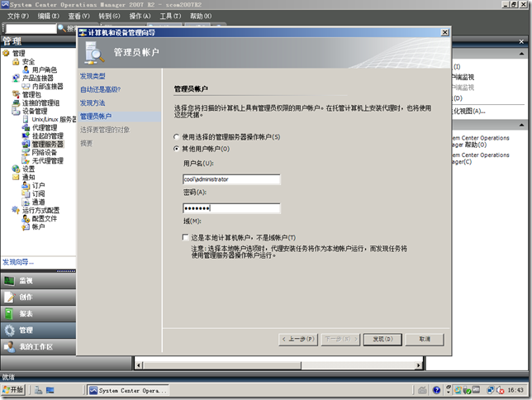Open the 转到 menu
Viewport: 532px width, 400px height.
(x=109, y=16)
